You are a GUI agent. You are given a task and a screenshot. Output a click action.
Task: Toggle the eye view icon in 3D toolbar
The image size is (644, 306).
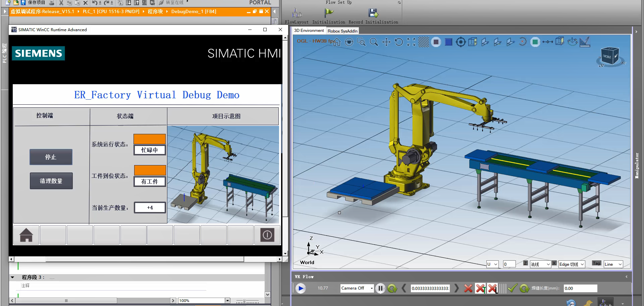click(349, 42)
